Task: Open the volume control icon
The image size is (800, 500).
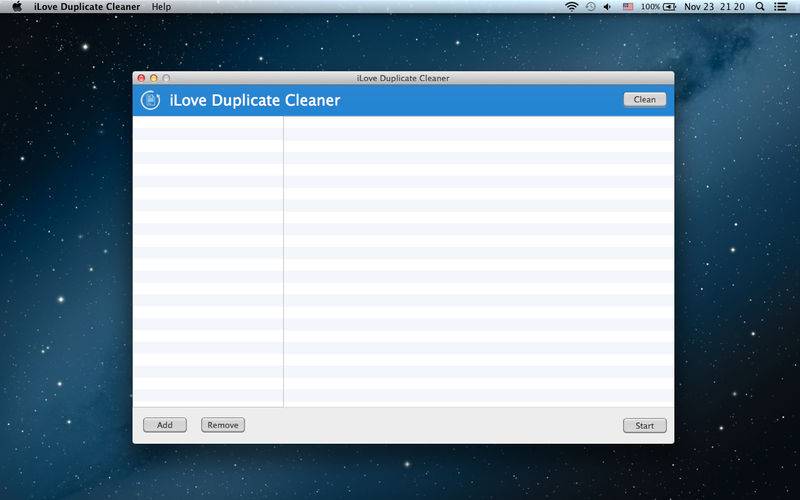Action: click(607, 7)
